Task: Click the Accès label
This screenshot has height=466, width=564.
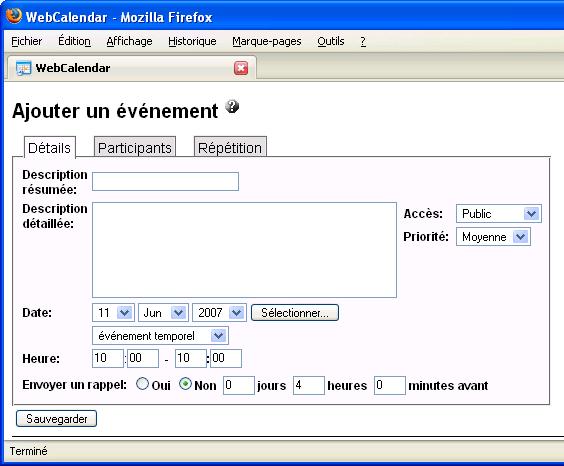Action: tap(423, 214)
